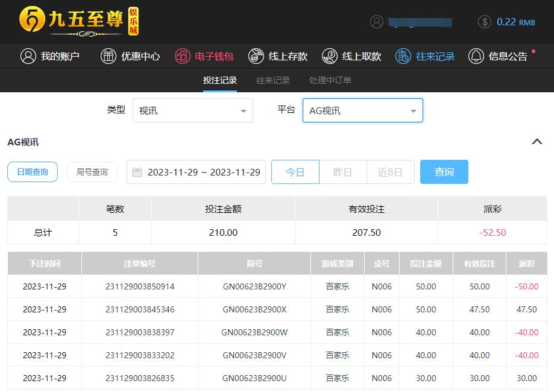Screen dimensions: 554x392
Task: Click the 九五至尊 site logo
Action: pyautogui.click(x=78, y=22)
